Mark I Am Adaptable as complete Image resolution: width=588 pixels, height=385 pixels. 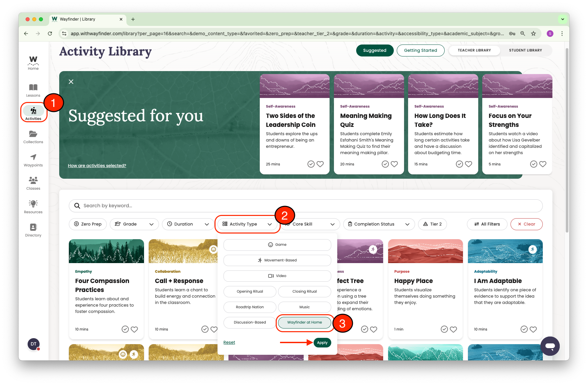tap(524, 329)
